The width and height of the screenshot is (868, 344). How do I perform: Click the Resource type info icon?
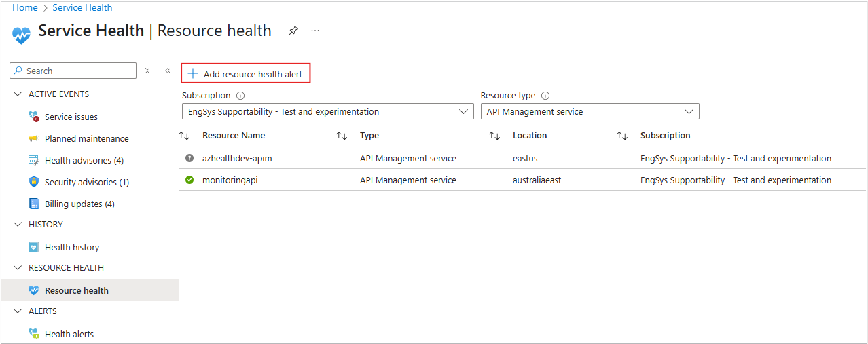pos(545,96)
